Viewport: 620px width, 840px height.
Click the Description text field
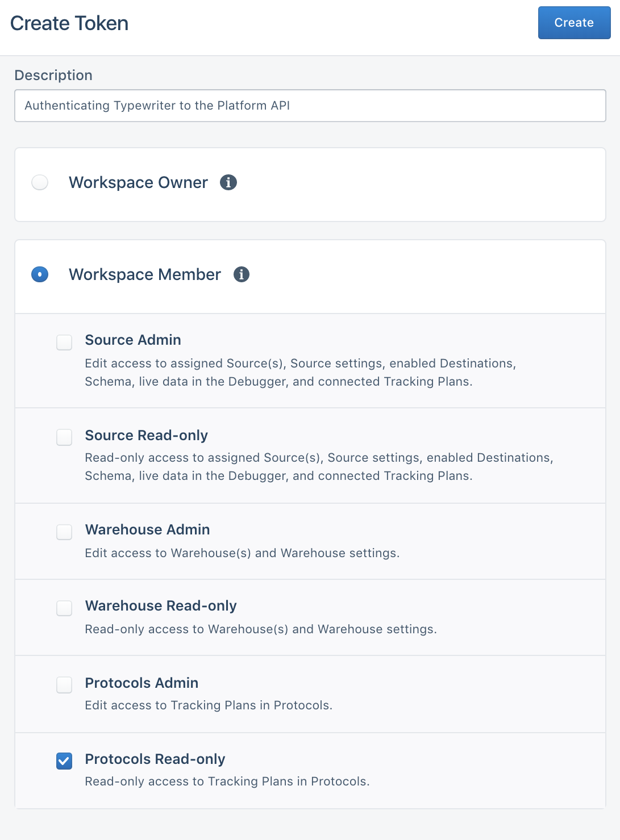[x=310, y=106]
